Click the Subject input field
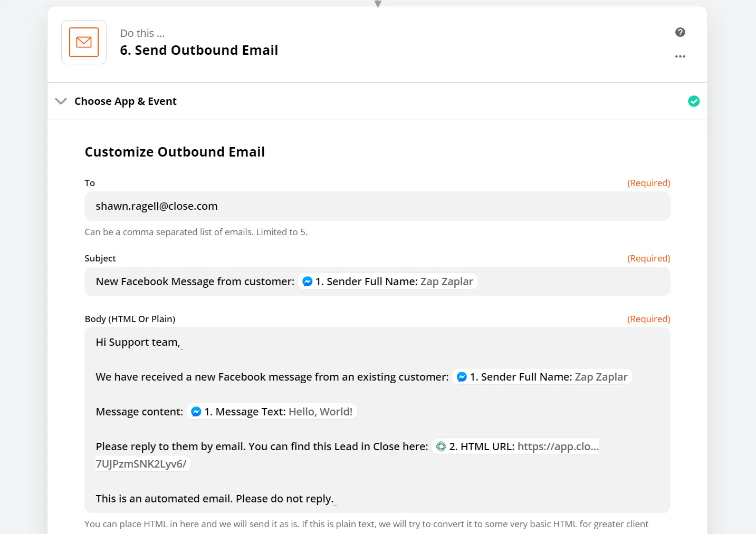Screen dimensions: 756x534 (377, 281)
